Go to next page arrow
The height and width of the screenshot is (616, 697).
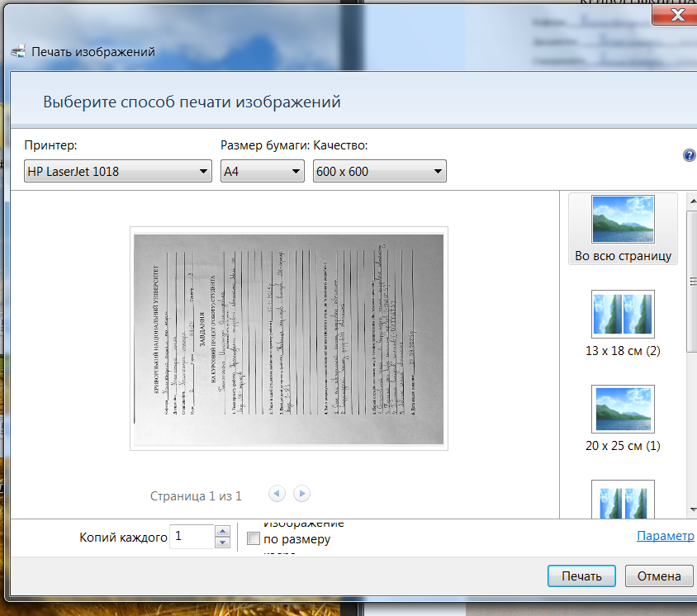301,493
